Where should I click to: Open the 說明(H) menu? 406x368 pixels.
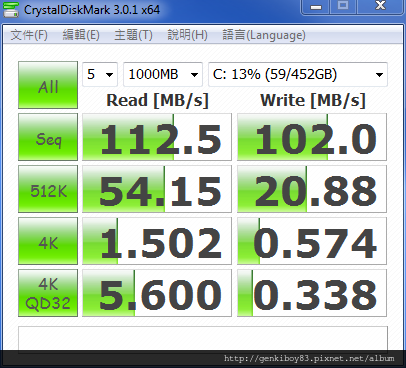(187, 35)
